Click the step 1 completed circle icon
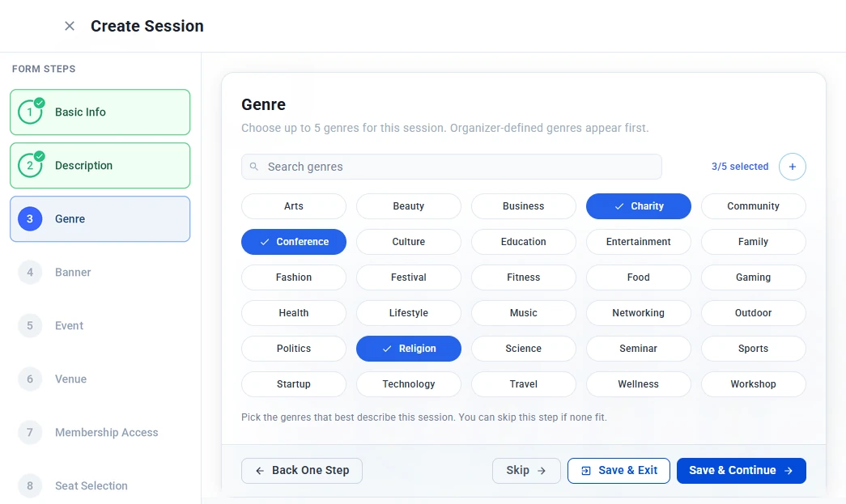This screenshot has width=846, height=504. coord(30,112)
